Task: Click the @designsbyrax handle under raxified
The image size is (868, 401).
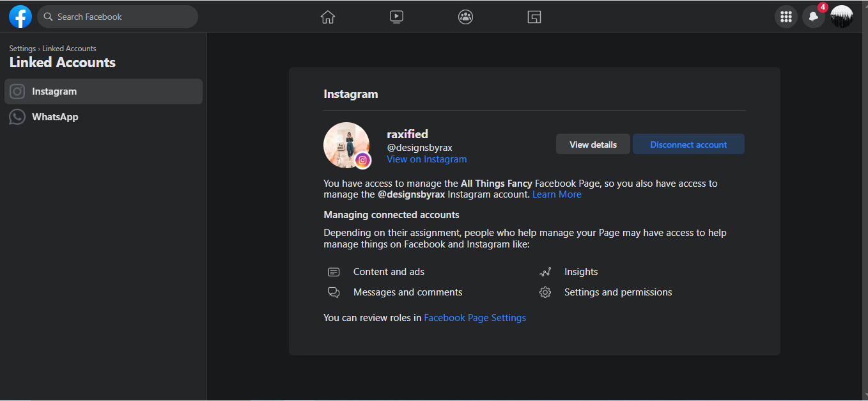Action: click(x=419, y=148)
